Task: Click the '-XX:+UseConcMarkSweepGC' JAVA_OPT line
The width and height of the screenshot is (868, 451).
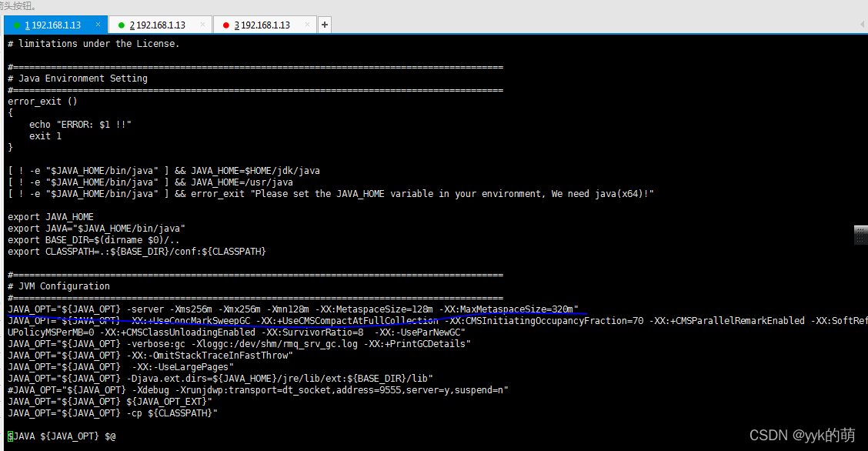Action: (x=437, y=321)
